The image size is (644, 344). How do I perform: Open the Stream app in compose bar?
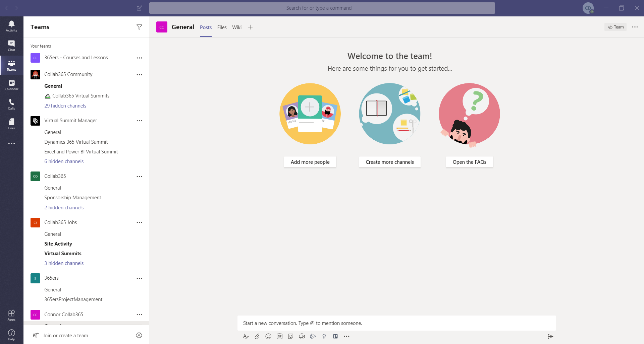point(313,336)
